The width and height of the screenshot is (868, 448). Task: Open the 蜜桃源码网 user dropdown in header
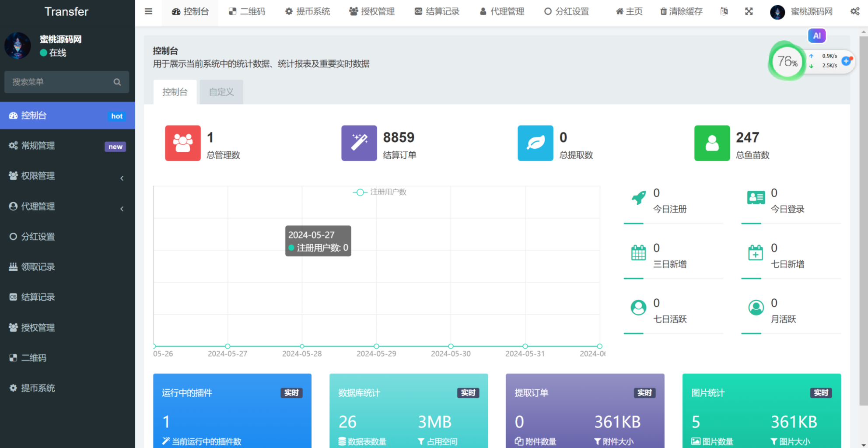click(x=801, y=12)
